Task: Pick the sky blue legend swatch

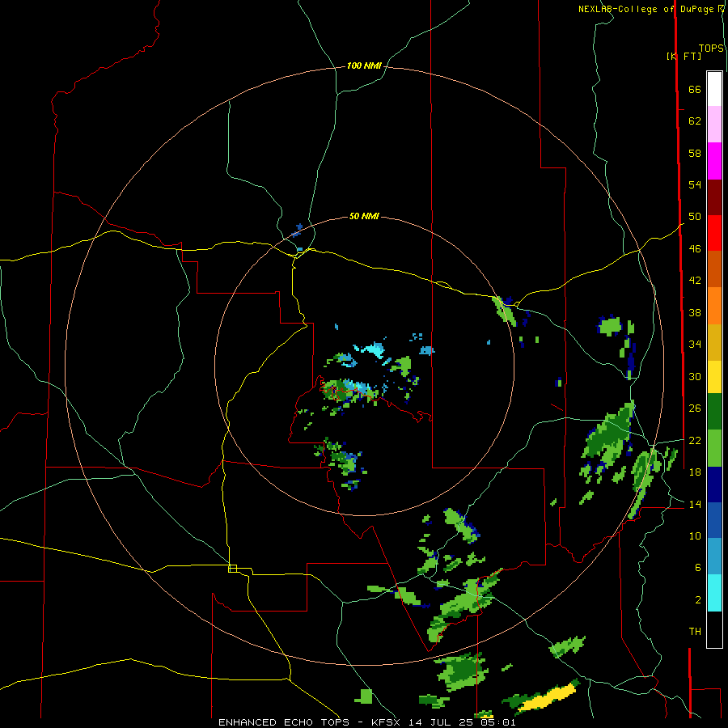Action: [714, 557]
